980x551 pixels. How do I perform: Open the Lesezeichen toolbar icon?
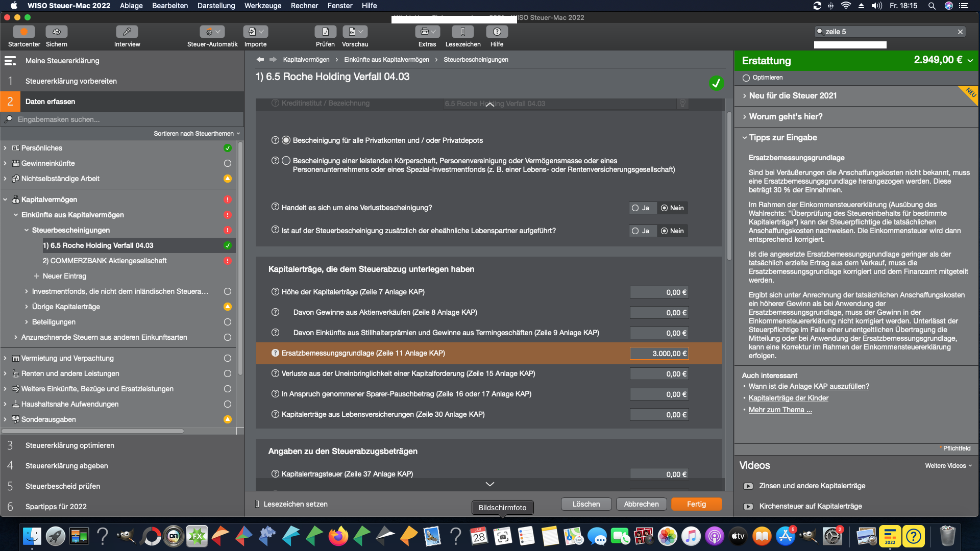pos(462,32)
